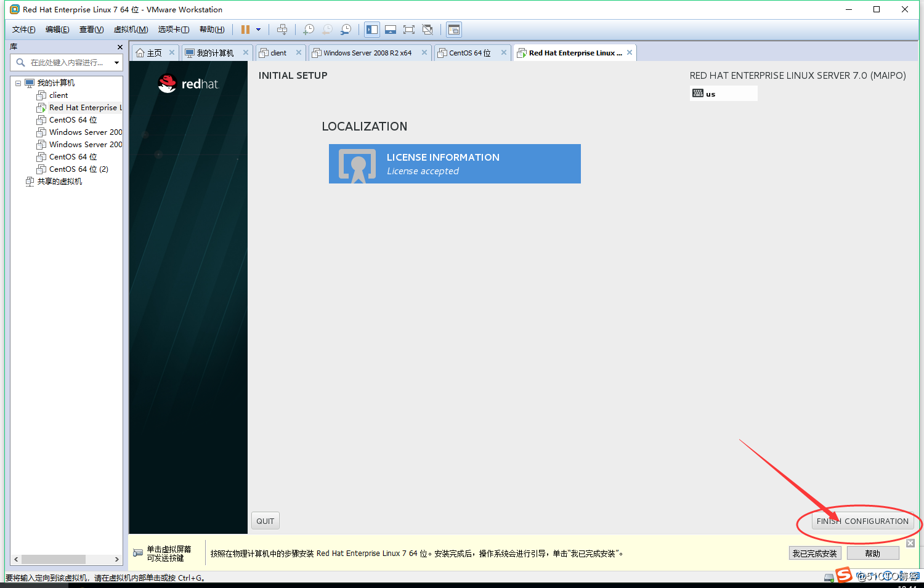Click the pause virtual machine icon
This screenshot has width=924, height=588.
(x=245, y=30)
